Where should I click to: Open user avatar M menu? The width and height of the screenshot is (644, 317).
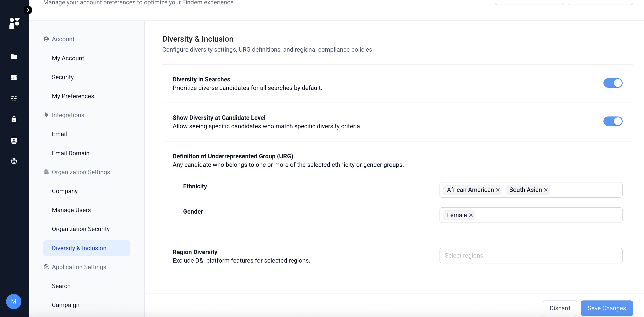(x=14, y=301)
